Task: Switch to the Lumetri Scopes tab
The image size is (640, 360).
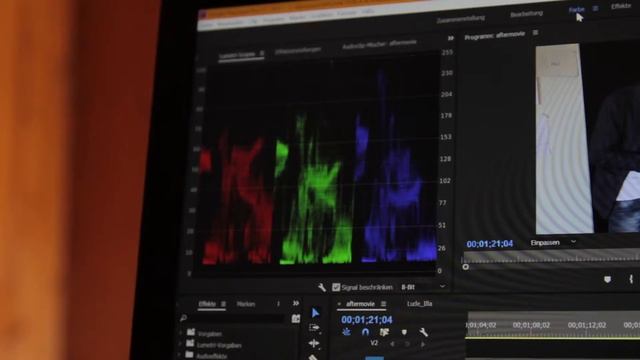Action: coord(237,54)
